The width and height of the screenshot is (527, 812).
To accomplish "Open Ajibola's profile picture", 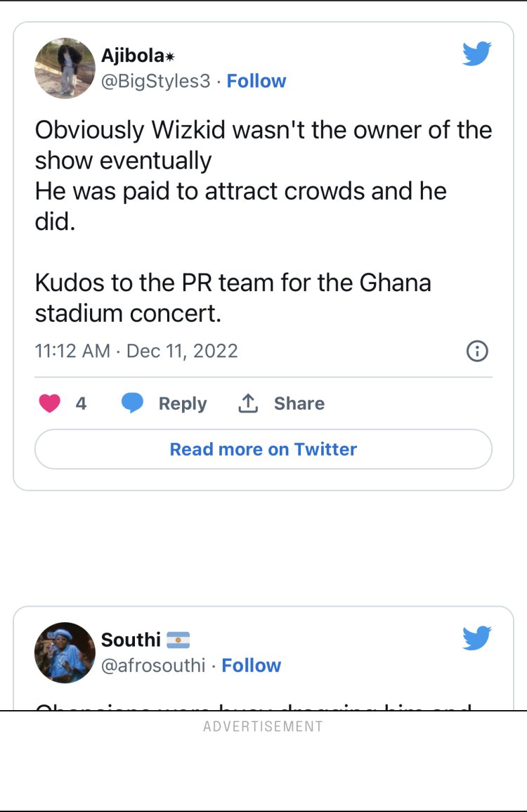I will (x=65, y=67).
